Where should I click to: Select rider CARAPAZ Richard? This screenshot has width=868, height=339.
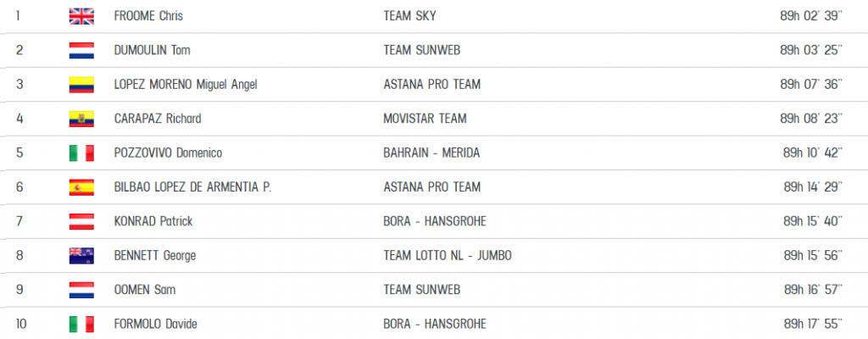click(x=157, y=119)
